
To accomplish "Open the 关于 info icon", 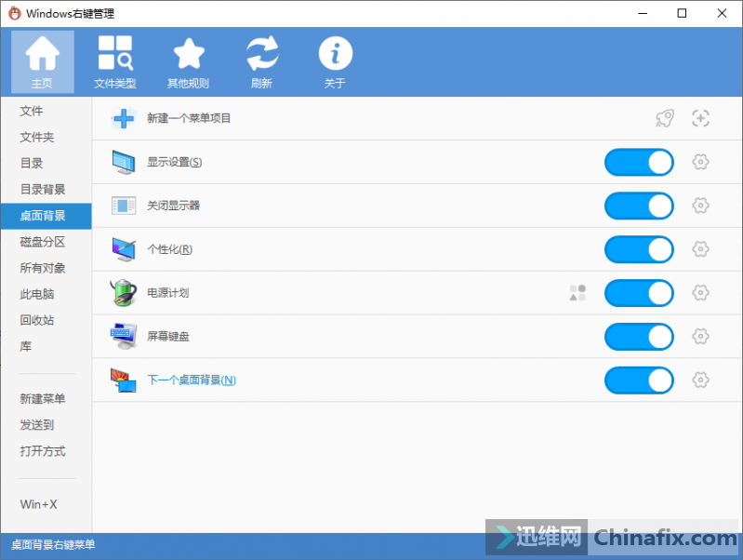I will pyautogui.click(x=335, y=61).
